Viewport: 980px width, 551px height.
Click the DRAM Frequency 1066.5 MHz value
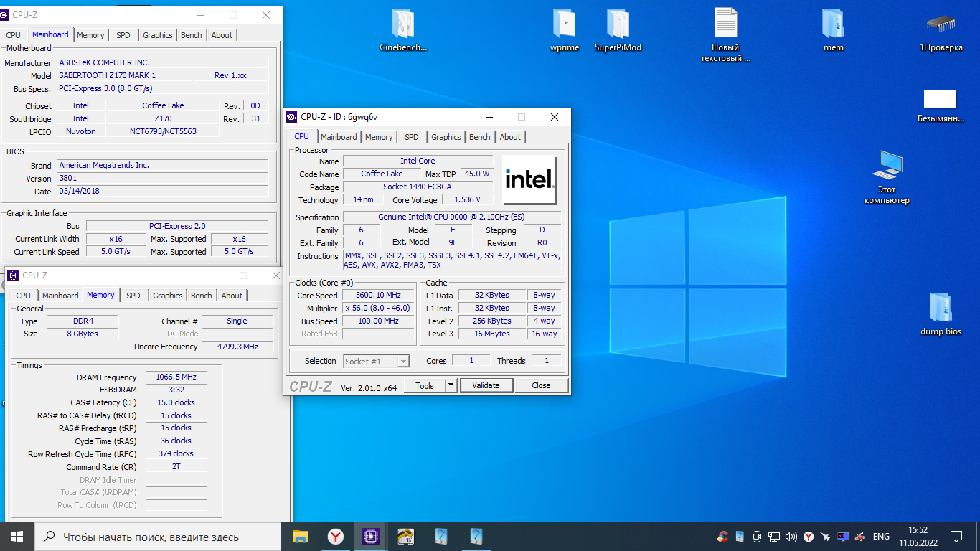point(176,377)
